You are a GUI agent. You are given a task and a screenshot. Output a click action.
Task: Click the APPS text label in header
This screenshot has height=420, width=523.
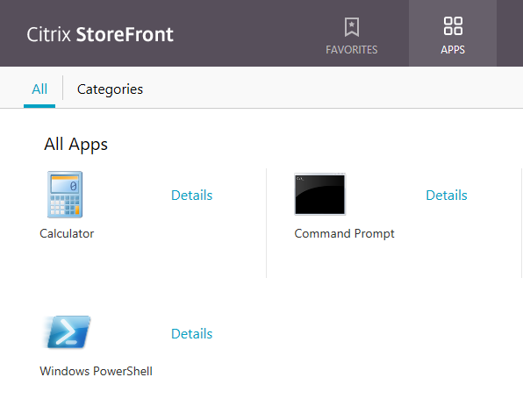point(453,50)
